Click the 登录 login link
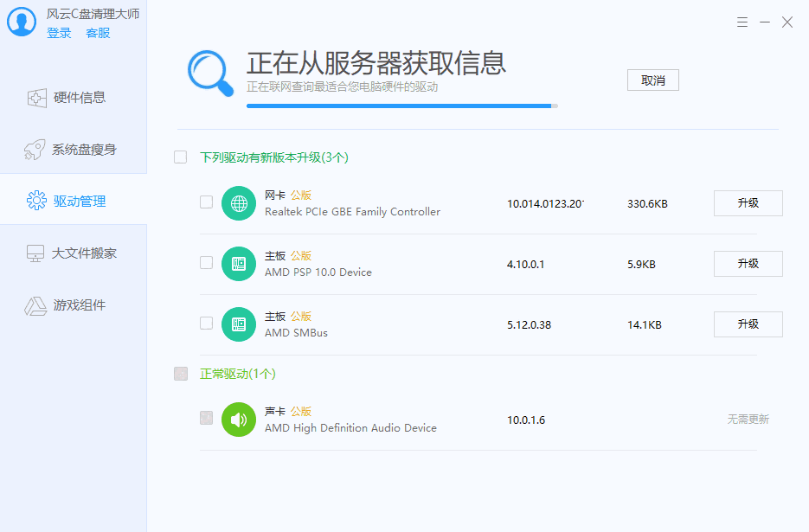809x532 pixels. pyautogui.click(x=59, y=33)
